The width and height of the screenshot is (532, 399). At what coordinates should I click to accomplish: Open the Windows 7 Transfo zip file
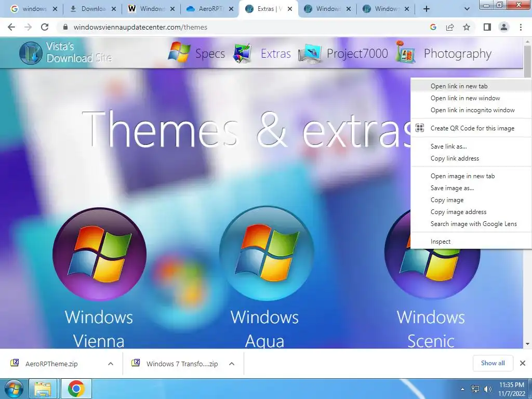[182, 364]
